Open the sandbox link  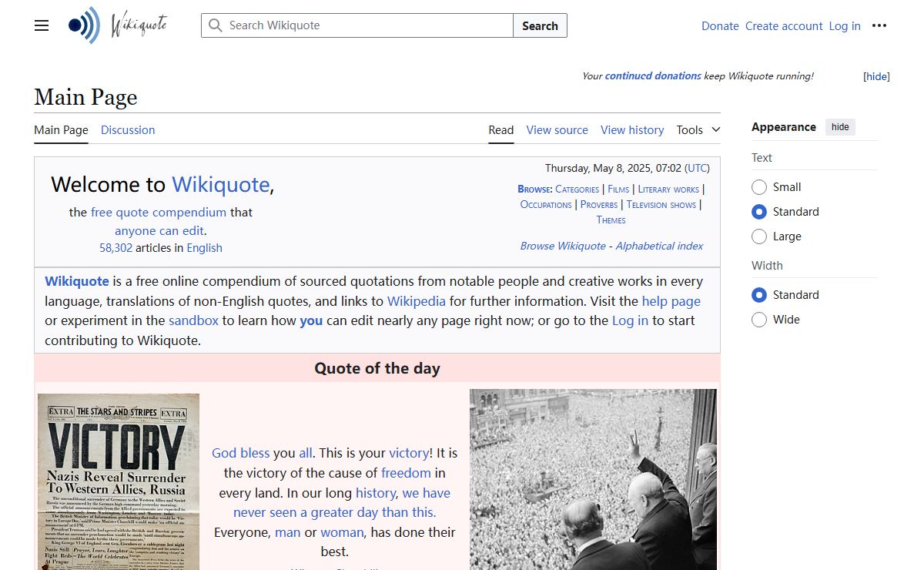pyautogui.click(x=194, y=320)
